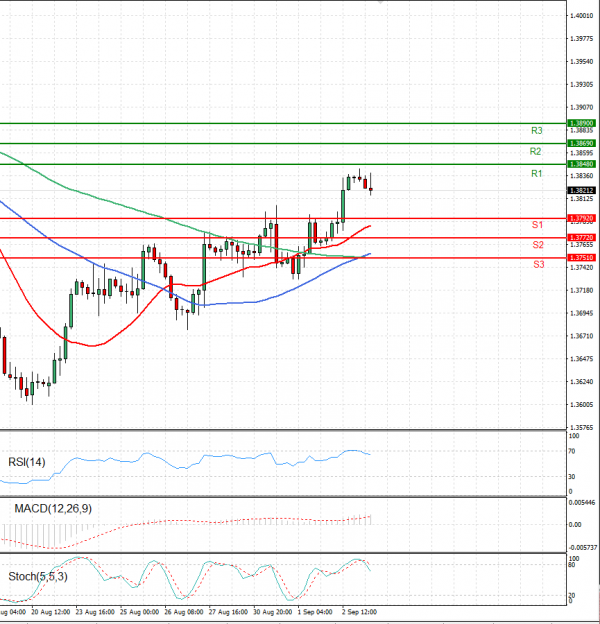The image size is (600, 624).
Task: Click the R3 resistance label
Action: [536, 131]
